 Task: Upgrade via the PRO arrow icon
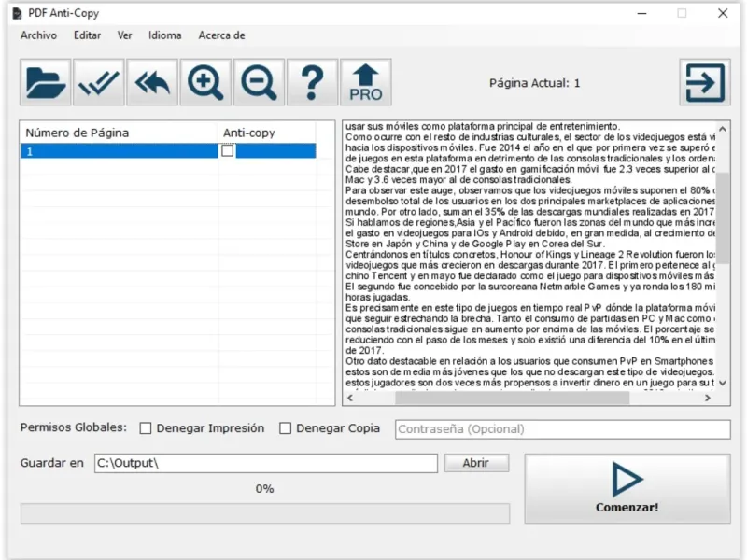[365, 82]
